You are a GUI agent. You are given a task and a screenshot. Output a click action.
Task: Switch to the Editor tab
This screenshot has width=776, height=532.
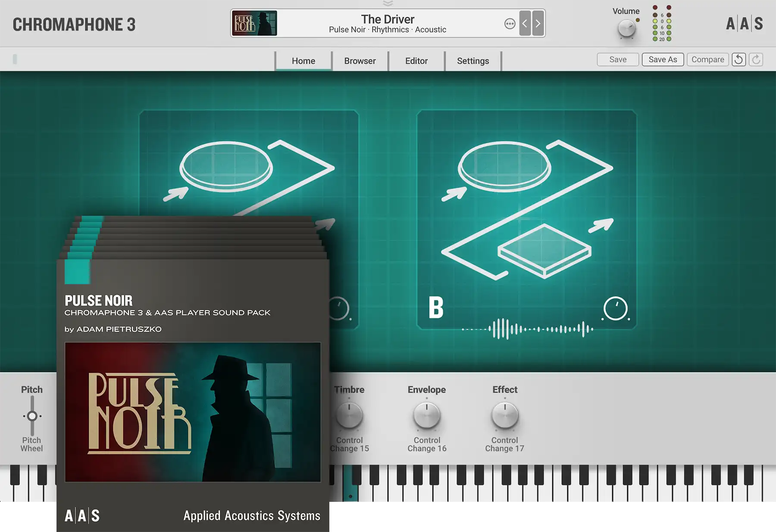click(x=416, y=61)
